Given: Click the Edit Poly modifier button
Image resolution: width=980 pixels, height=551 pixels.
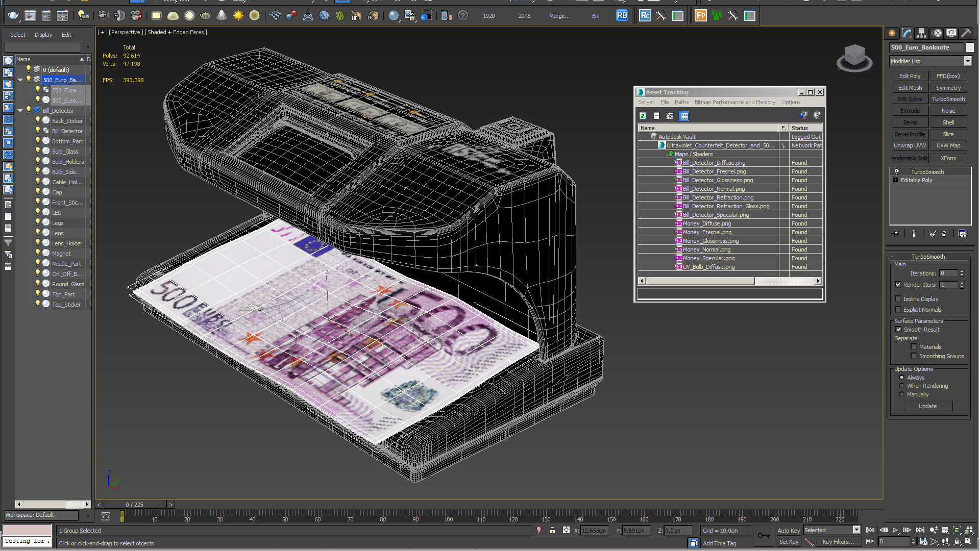Looking at the screenshot, I should tap(910, 76).
